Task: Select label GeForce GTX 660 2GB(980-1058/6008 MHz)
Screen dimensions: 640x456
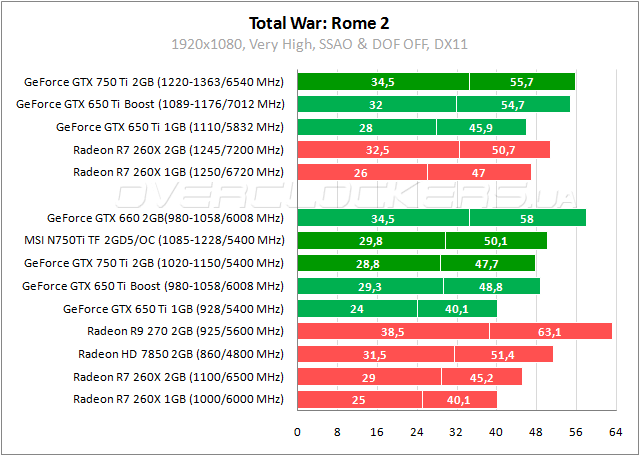Action: [x=165, y=218]
